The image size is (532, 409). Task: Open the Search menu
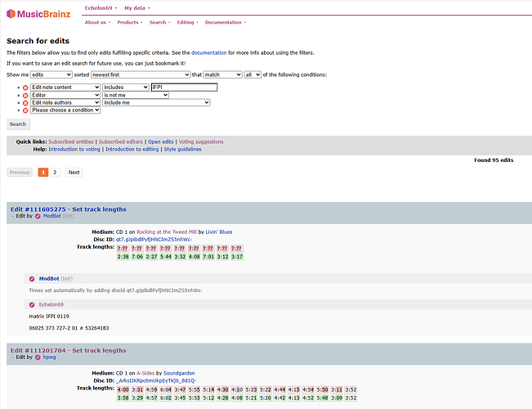pos(160,22)
